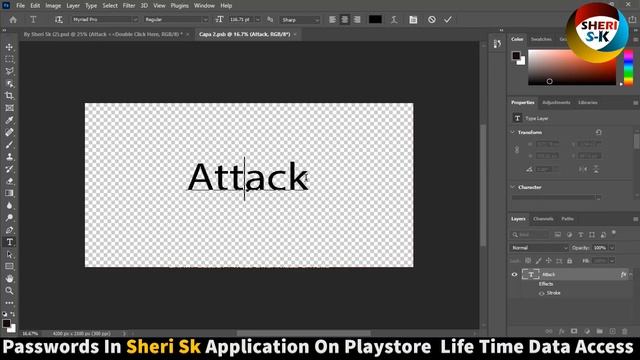The height and width of the screenshot is (360, 640).
Task: Toggle Stroke effect visibility
Action: pos(541,293)
